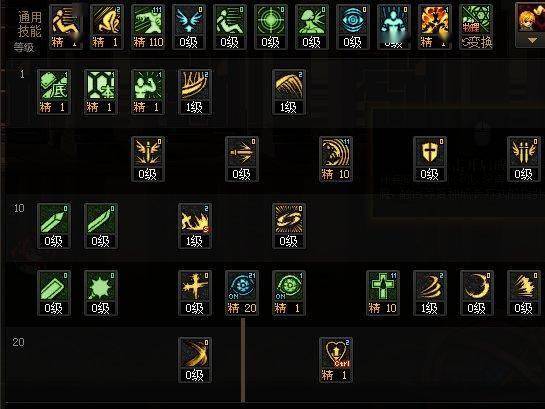Select the green 本 armor mastery skill
Viewport: 545px width, 409px height.
tap(101, 92)
